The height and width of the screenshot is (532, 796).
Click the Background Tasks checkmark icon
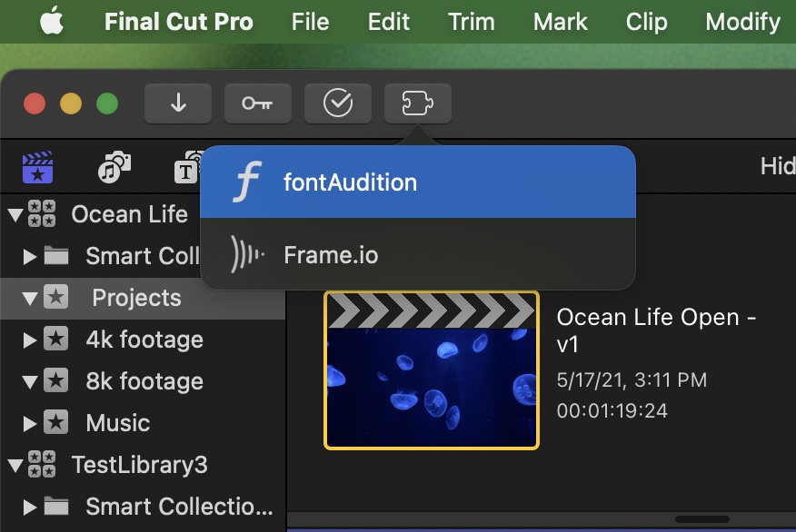tap(338, 103)
